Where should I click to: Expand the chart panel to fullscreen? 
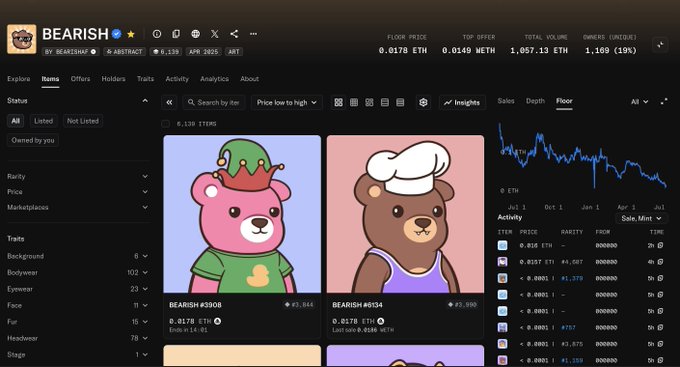(664, 102)
